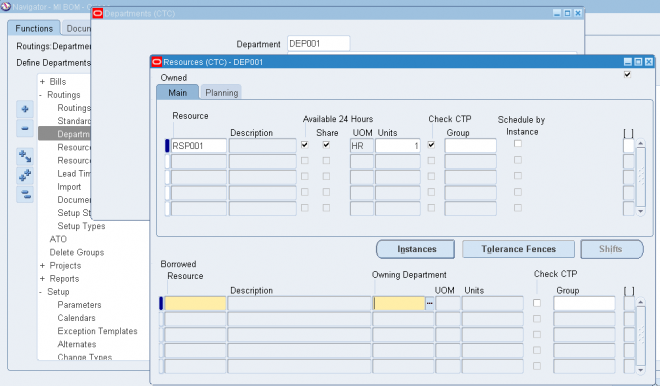Screen dimensions: 660x386
Task: Open Tolerance Fences
Action: click(519, 249)
